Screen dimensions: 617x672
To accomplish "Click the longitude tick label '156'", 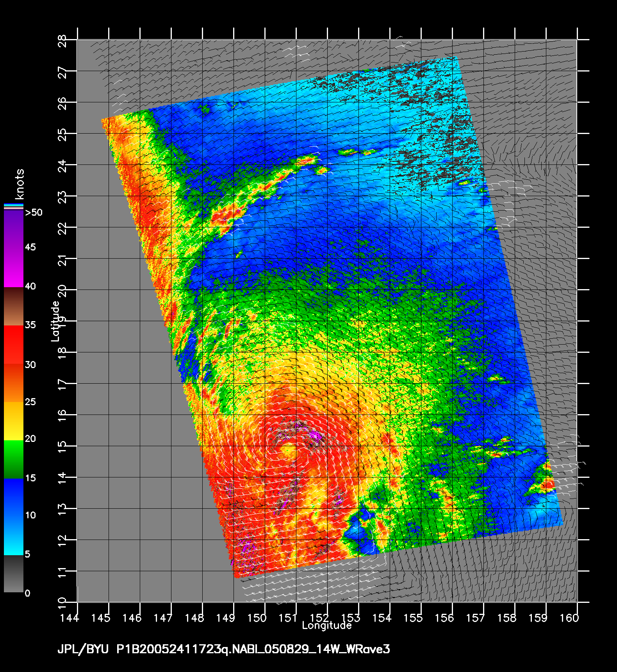I will (444, 618).
